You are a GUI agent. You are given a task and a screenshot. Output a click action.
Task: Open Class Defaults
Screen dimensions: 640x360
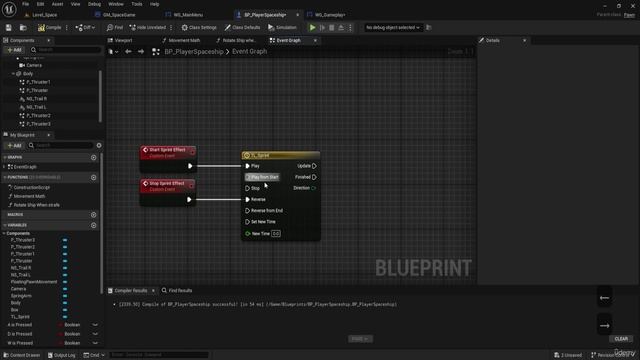pyautogui.click(x=242, y=27)
